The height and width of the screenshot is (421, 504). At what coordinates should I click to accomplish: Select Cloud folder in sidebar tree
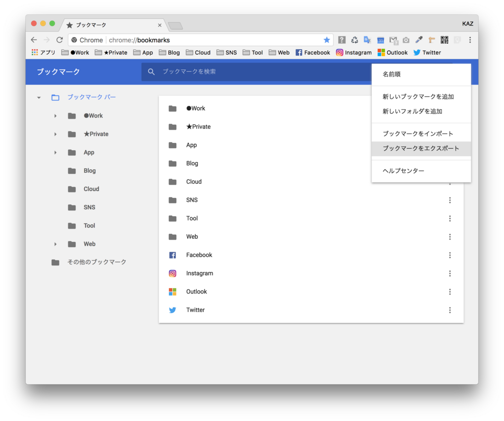click(x=84, y=189)
